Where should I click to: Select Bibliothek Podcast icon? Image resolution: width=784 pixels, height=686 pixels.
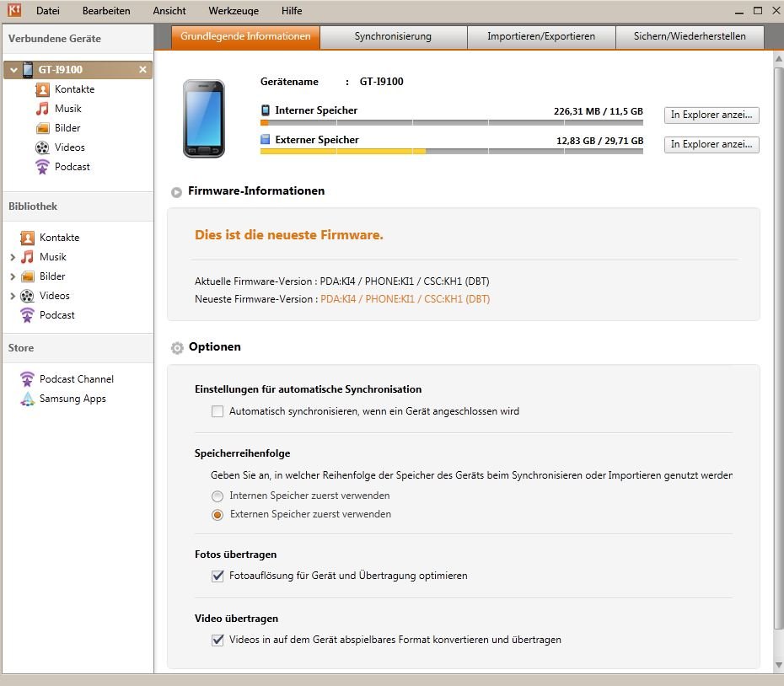pos(28,315)
